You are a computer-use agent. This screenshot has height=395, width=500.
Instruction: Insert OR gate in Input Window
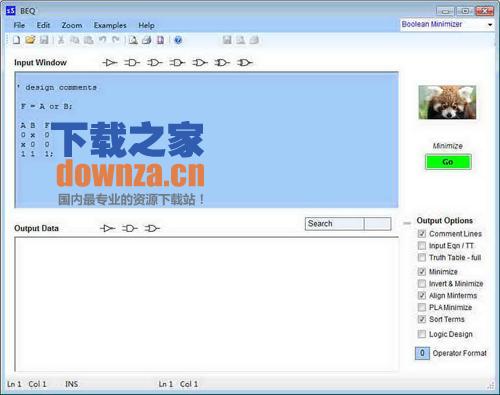155,63
